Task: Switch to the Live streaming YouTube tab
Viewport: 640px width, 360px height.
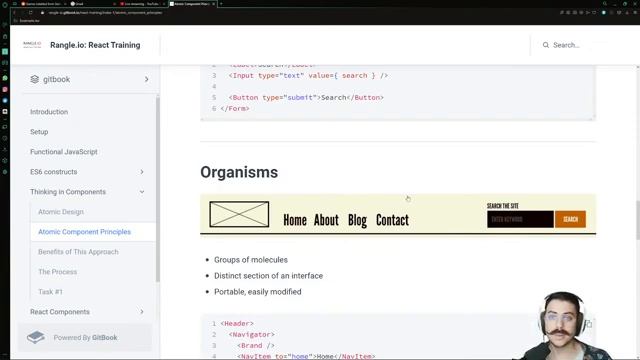Action: (142, 4)
